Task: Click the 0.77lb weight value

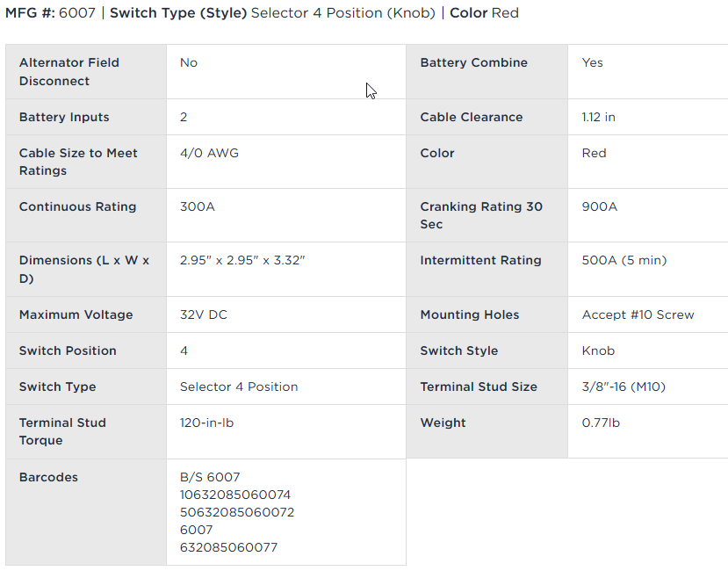Action: pos(601,423)
